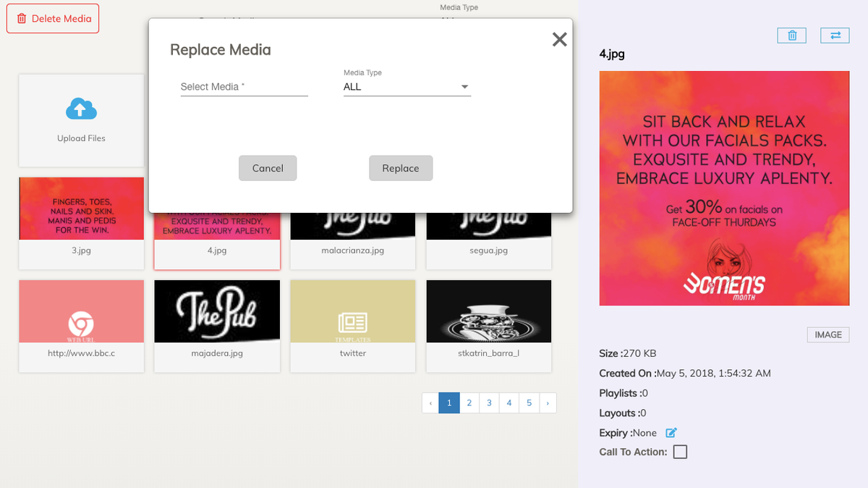Screen dimensions: 868x488
Task: Select the 4.jpg media card
Action: (217, 242)
